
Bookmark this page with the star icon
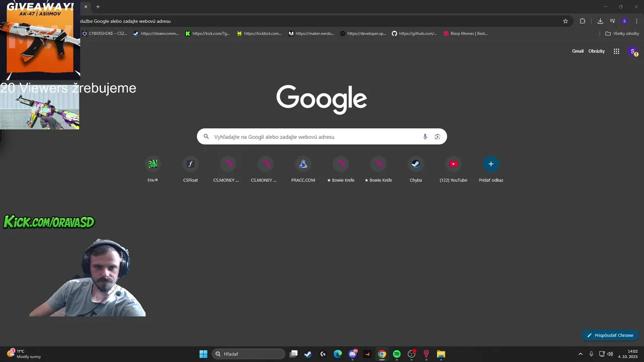[x=566, y=21]
